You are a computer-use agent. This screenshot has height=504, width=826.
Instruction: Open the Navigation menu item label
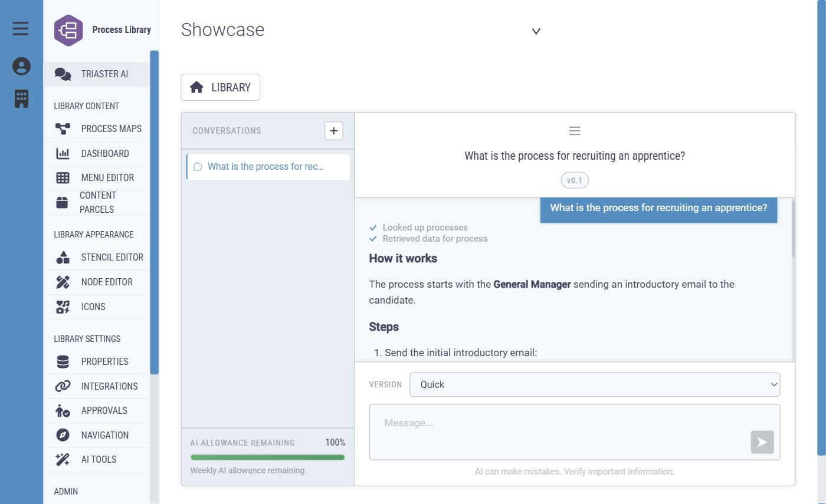click(x=105, y=435)
